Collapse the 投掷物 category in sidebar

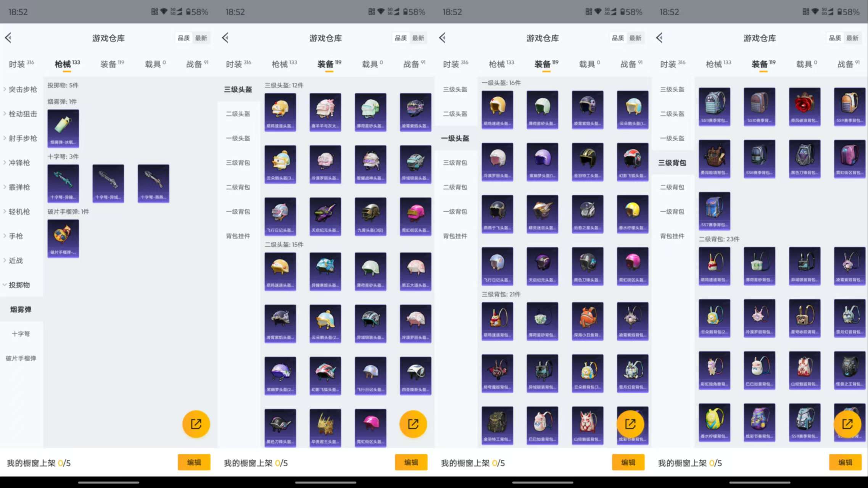18,285
